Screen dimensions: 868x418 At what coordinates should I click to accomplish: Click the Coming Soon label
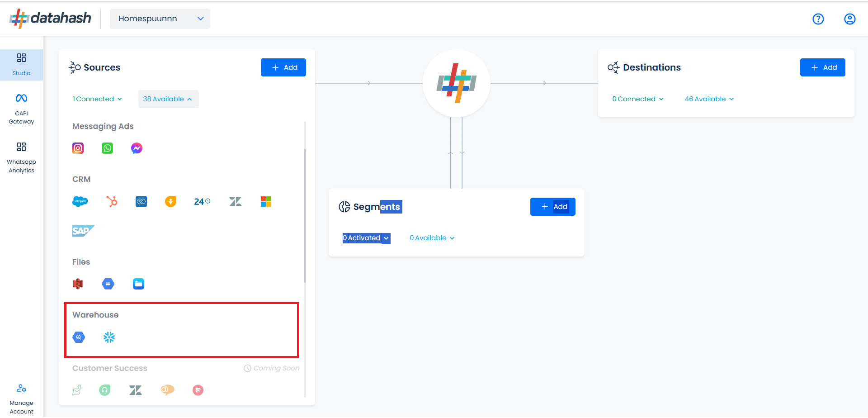[272, 368]
